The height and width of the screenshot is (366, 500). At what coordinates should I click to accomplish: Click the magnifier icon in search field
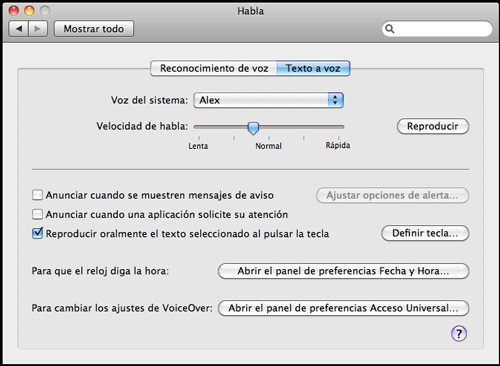click(389, 29)
